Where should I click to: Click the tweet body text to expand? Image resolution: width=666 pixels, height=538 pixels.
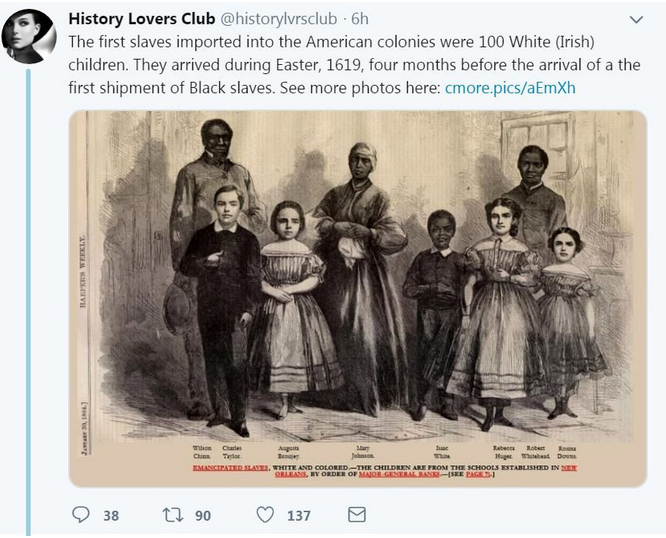(x=354, y=65)
